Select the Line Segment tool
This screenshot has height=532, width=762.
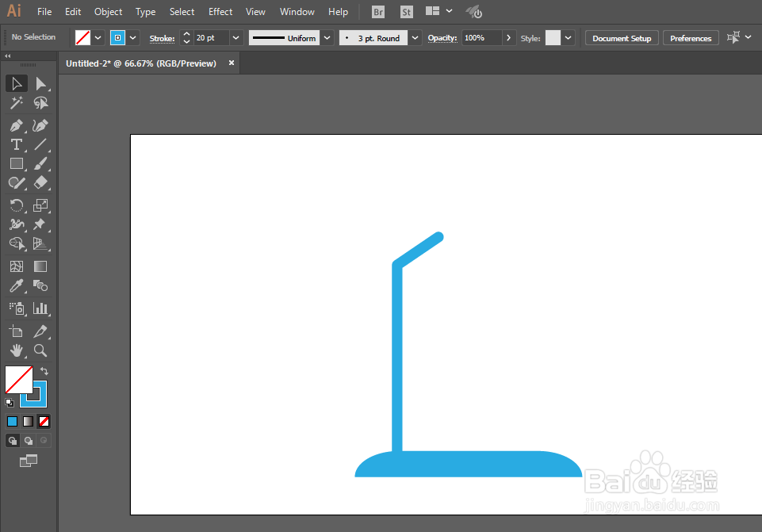40,145
